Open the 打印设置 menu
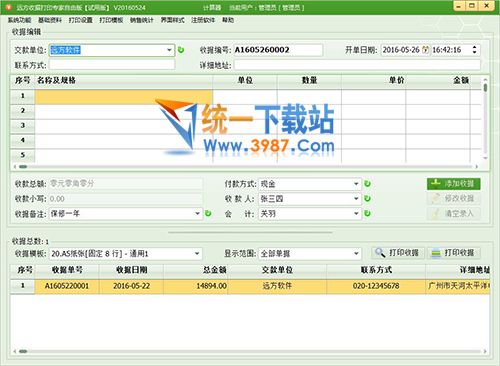Viewport: 500px width, 366px height. (81, 20)
